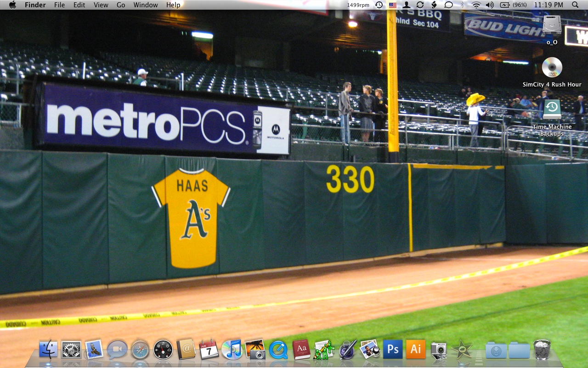Open the battery status (96%) menu
588x368 pixels.
coord(514,5)
